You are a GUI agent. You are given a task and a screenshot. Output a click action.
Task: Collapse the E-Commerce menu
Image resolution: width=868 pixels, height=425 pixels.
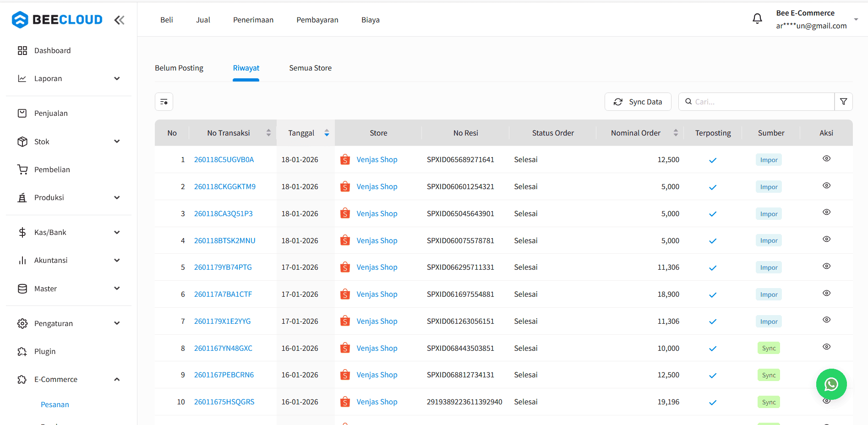coord(117,379)
